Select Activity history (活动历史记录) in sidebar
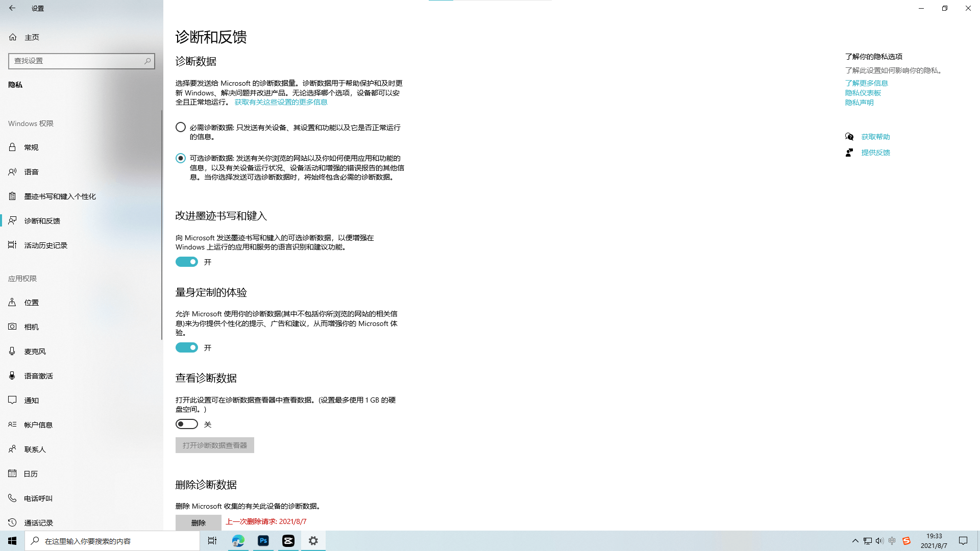The image size is (980, 551). pos(45,245)
